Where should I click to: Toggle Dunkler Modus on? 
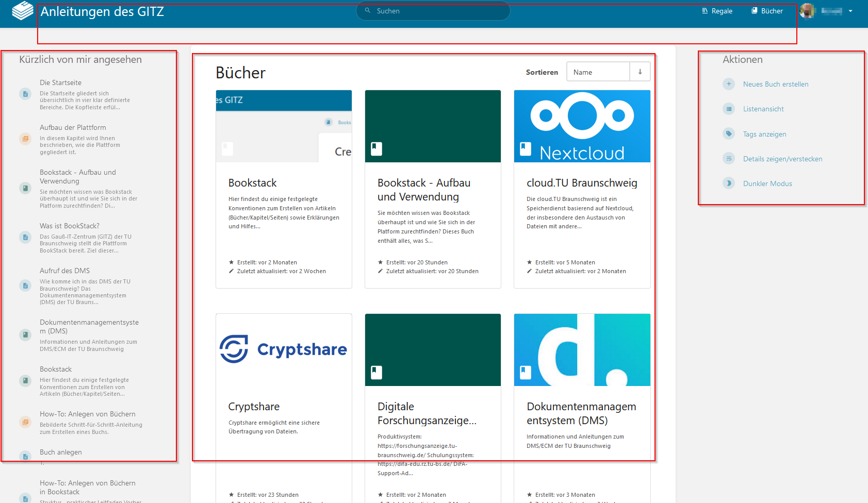coord(767,183)
